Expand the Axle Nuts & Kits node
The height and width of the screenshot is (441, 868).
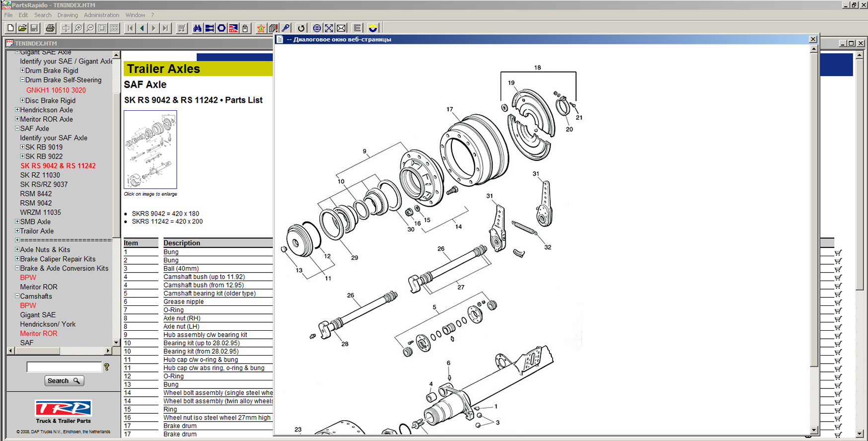(x=17, y=249)
